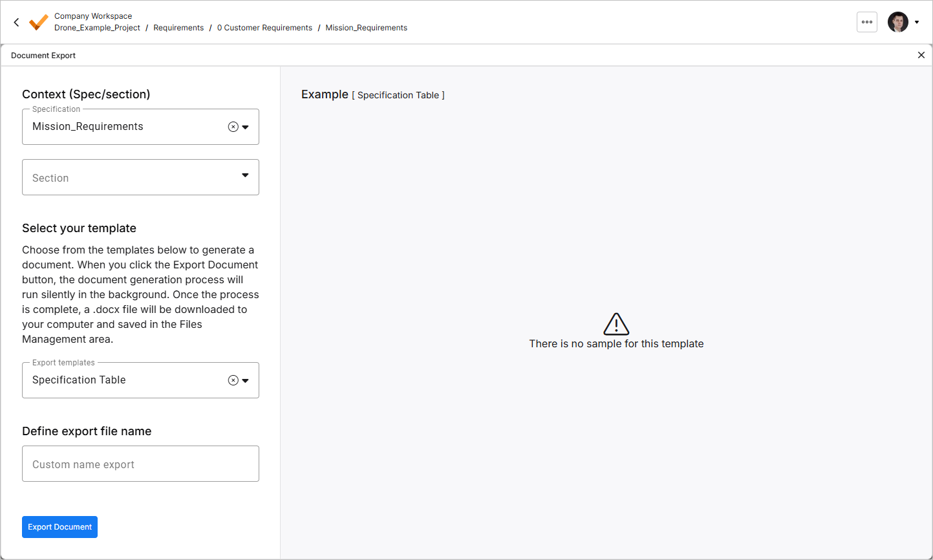Open the three-dots more options menu
This screenshot has height=560, width=933.
(867, 22)
